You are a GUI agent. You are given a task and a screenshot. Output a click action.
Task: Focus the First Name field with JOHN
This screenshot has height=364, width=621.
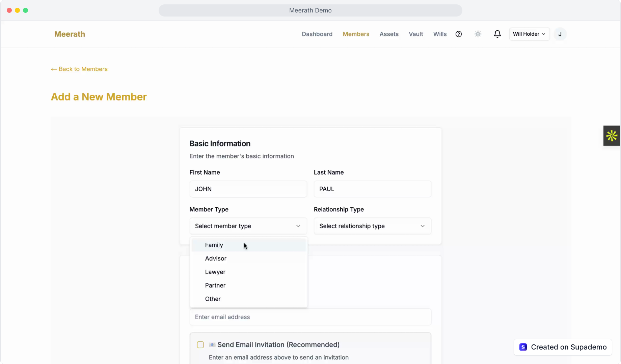(x=248, y=189)
